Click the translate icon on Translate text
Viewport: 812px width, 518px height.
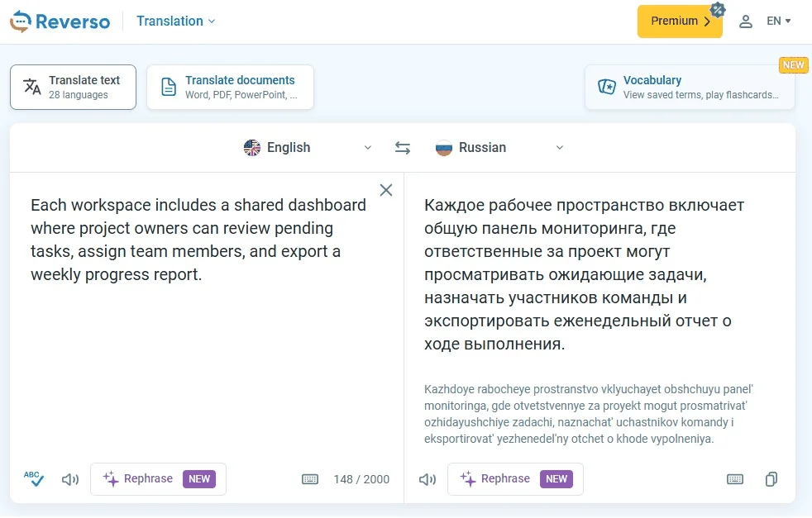[x=32, y=87]
